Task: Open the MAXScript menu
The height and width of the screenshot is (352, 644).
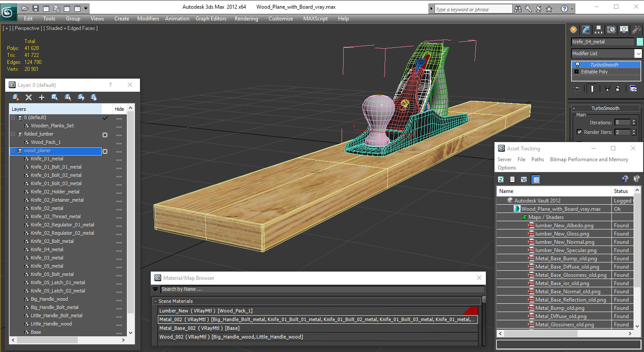Action: [315, 19]
